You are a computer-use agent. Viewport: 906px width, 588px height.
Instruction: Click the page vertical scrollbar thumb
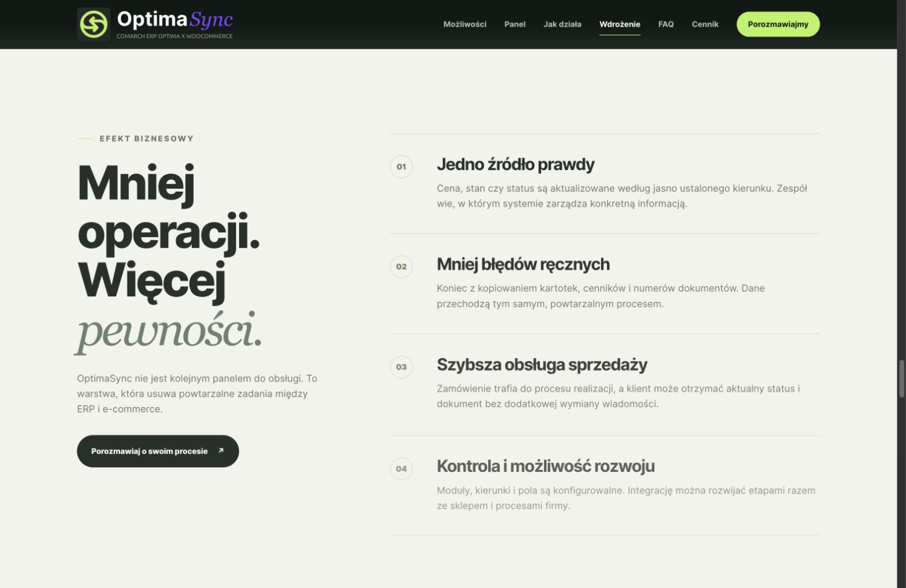[x=902, y=379]
